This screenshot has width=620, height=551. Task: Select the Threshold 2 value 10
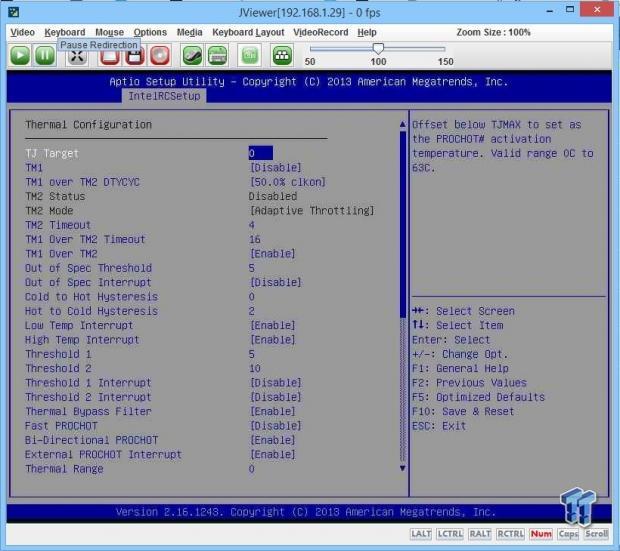255,368
